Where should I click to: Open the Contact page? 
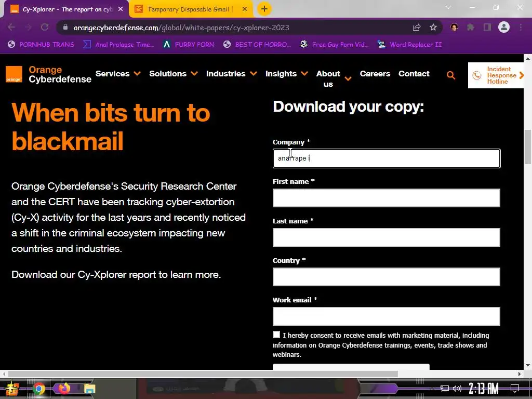pyautogui.click(x=414, y=74)
